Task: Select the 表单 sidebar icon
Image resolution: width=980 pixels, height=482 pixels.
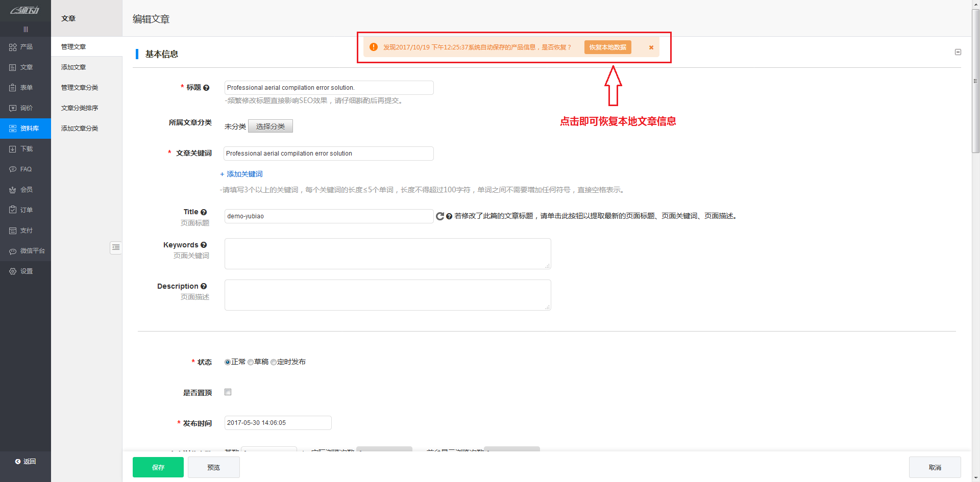Action: [x=26, y=87]
